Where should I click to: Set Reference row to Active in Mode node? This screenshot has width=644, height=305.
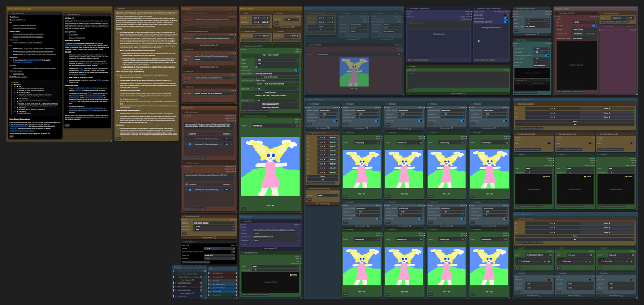click(x=266, y=23)
